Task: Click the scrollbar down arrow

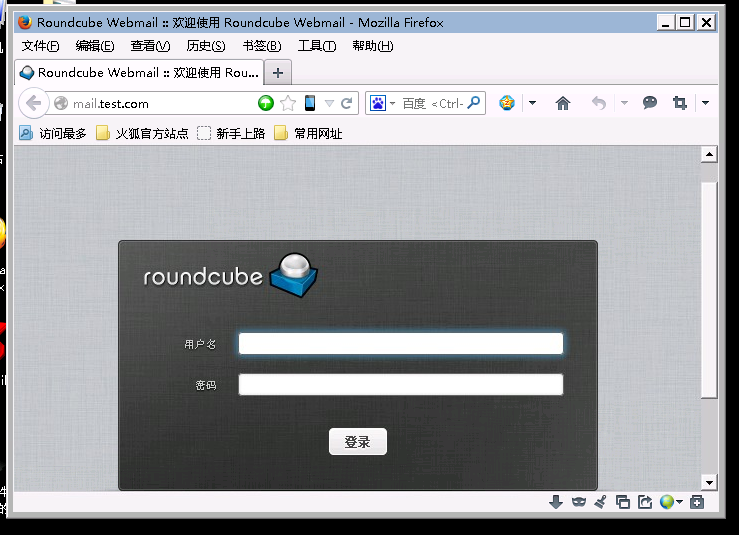Action: [709, 482]
